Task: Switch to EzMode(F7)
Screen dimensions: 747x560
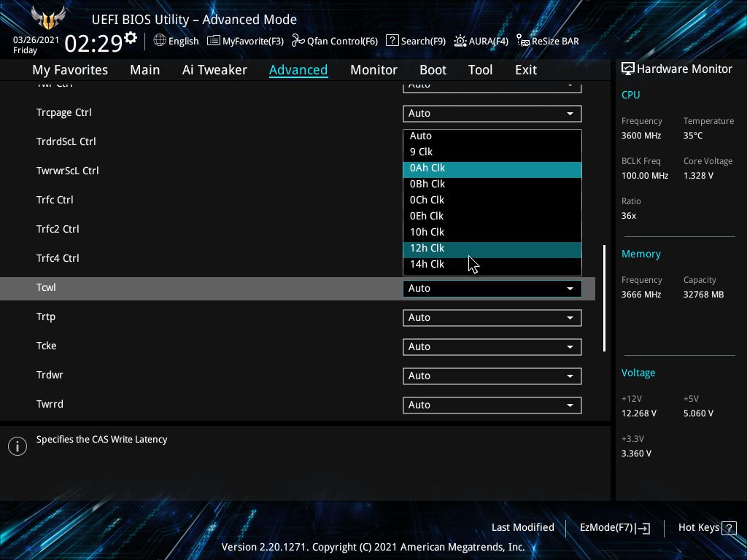Action: click(x=615, y=528)
